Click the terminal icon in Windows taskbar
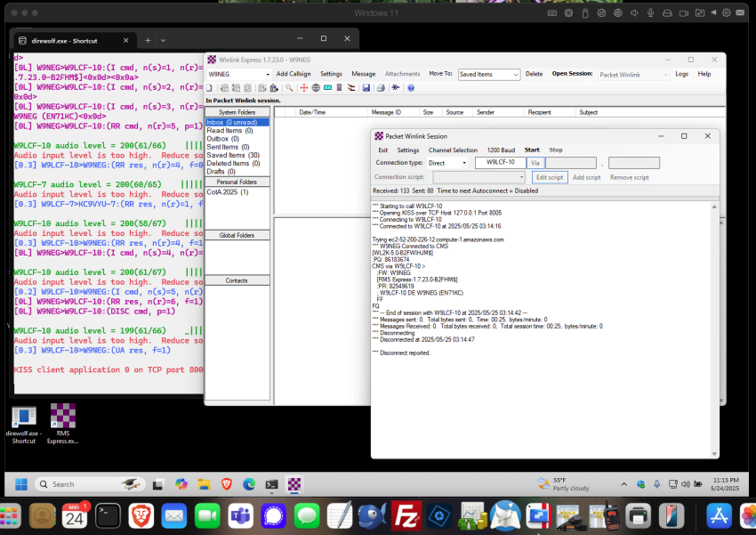The width and height of the screenshot is (756, 535). (x=271, y=484)
